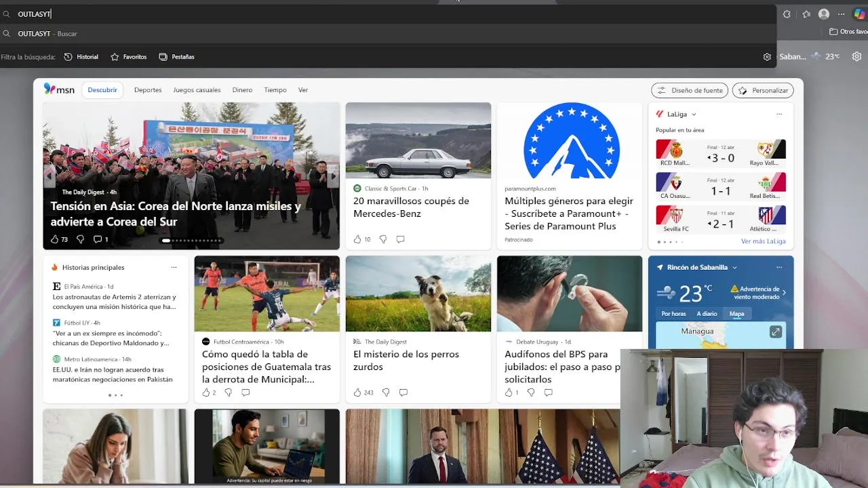Open Ver más LaLiga link
This screenshot has width=868, height=488.
[x=763, y=241]
